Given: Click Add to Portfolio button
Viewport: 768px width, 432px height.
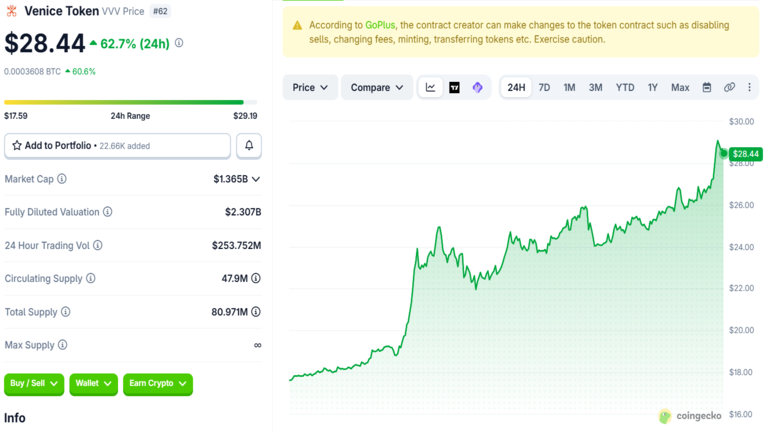Looking at the screenshot, I should [118, 145].
